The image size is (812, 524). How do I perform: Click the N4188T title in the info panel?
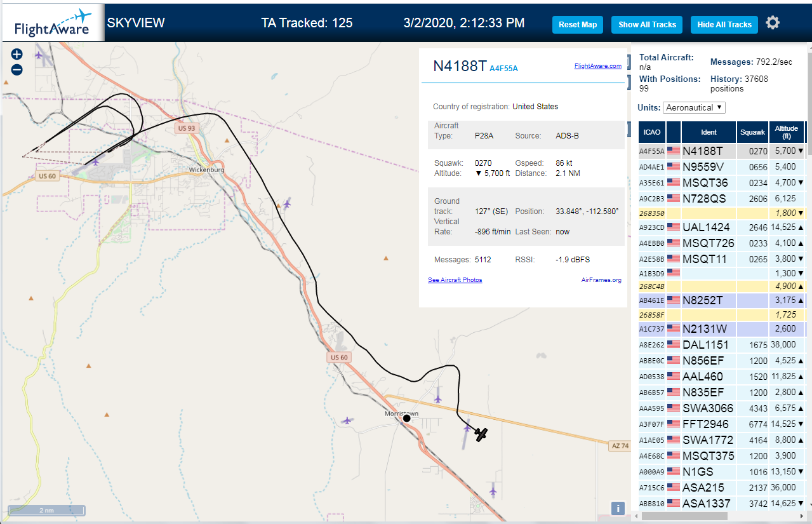click(460, 66)
